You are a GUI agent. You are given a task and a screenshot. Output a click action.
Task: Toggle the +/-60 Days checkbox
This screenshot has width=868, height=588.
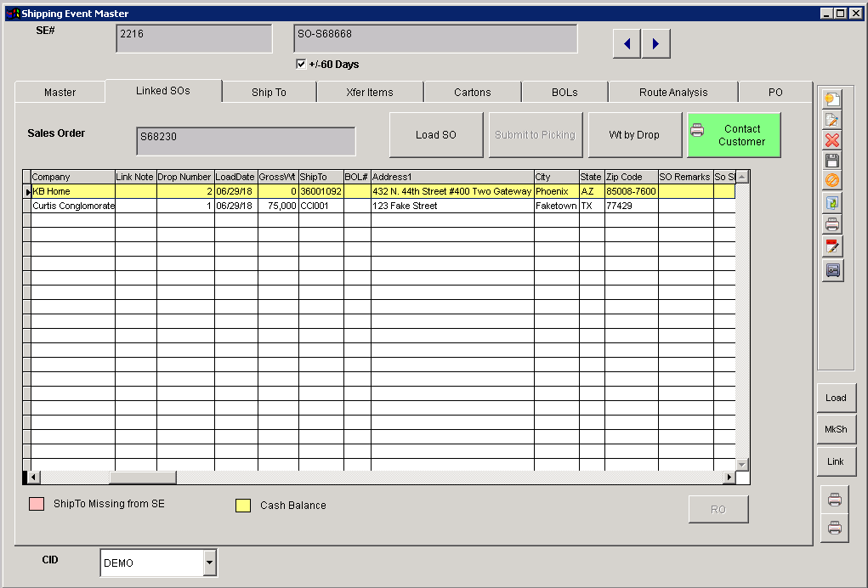click(301, 65)
